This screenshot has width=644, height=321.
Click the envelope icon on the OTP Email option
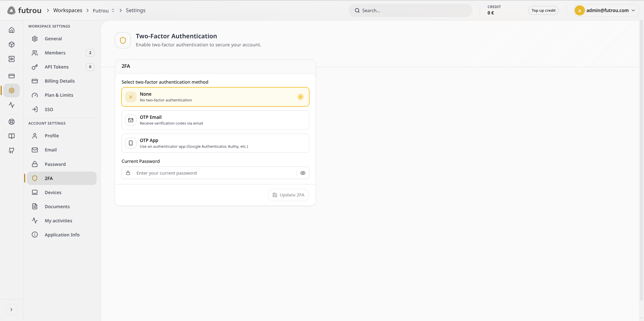tap(131, 120)
